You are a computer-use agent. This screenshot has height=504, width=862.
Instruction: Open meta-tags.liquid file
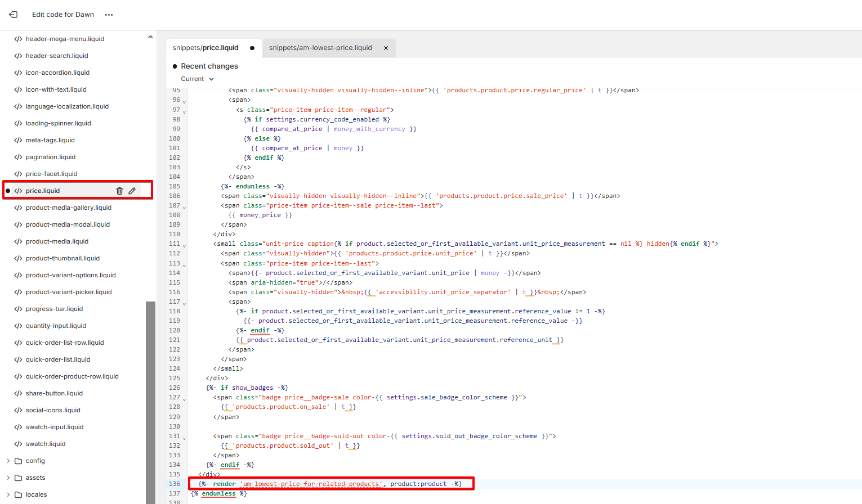[x=50, y=140]
